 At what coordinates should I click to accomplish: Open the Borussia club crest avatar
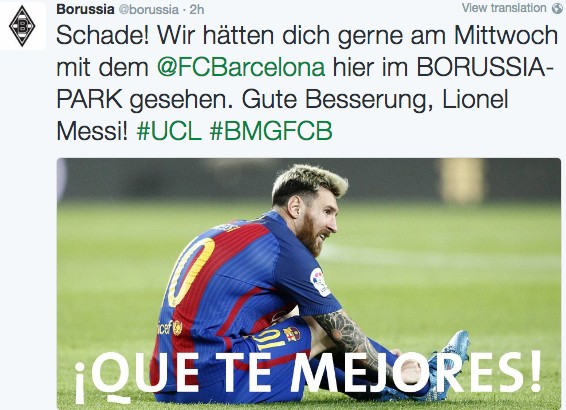coord(22,25)
